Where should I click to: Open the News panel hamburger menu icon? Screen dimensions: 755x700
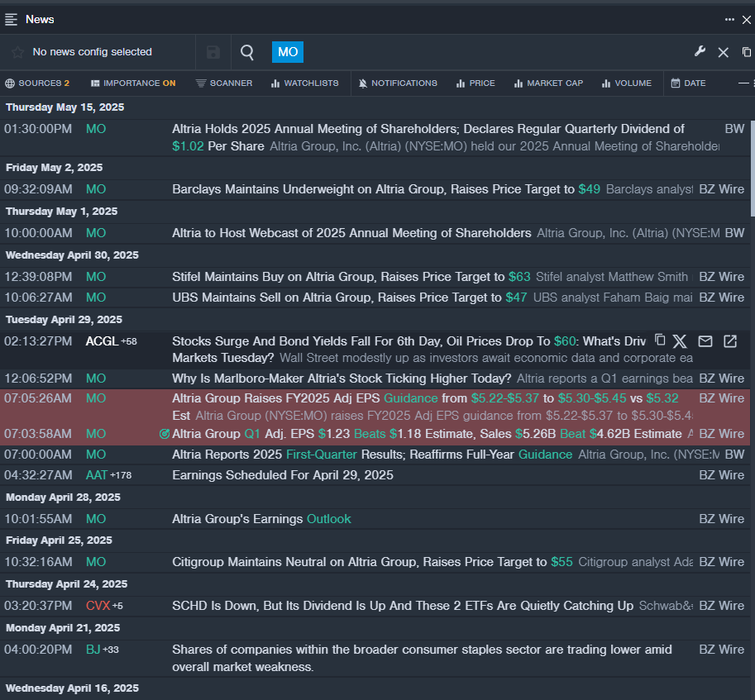pos(11,20)
